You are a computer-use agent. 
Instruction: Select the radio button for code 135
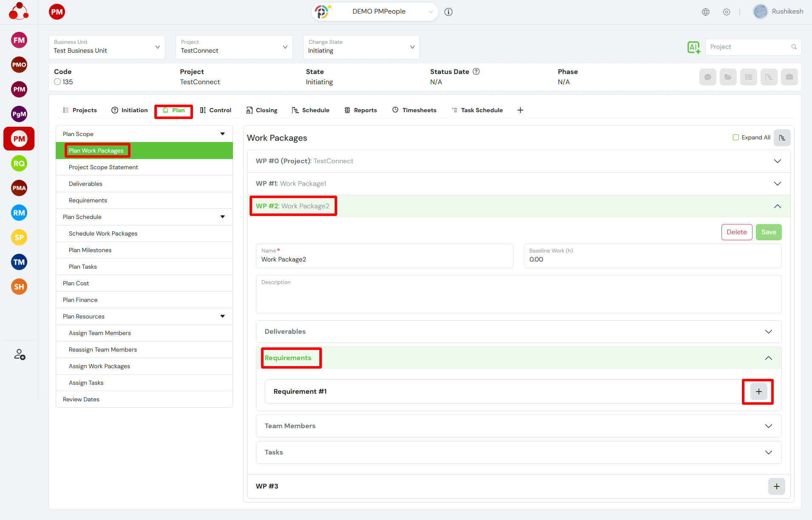(58, 82)
